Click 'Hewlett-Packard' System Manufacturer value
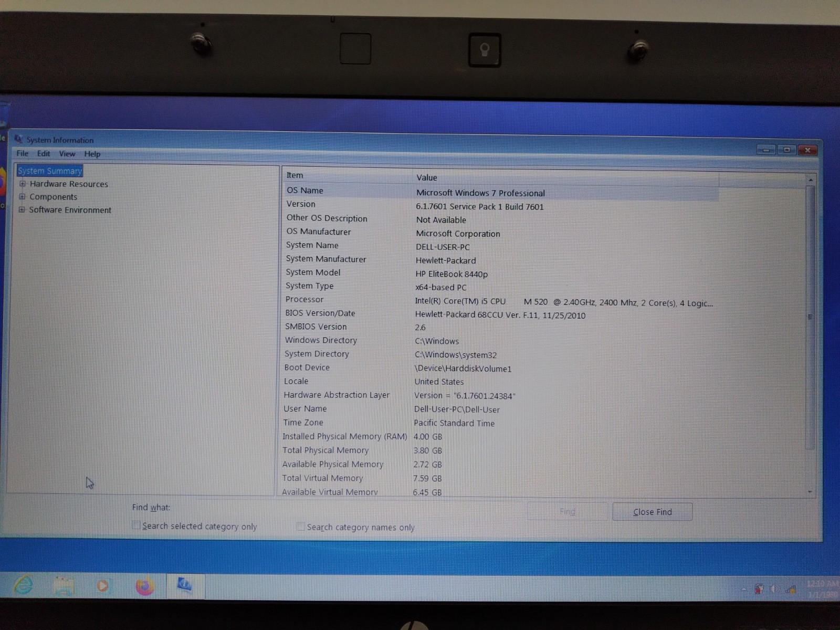This screenshot has height=630, width=840. (446, 260)
